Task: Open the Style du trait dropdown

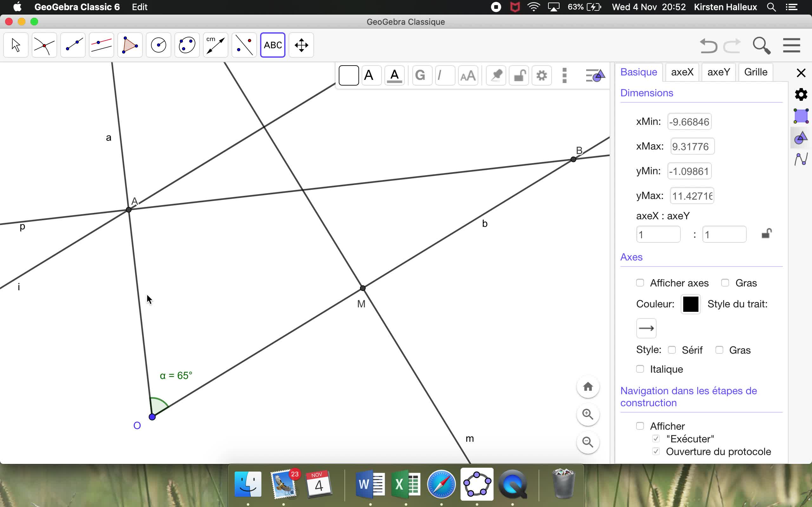Action: tap(646, 328)
